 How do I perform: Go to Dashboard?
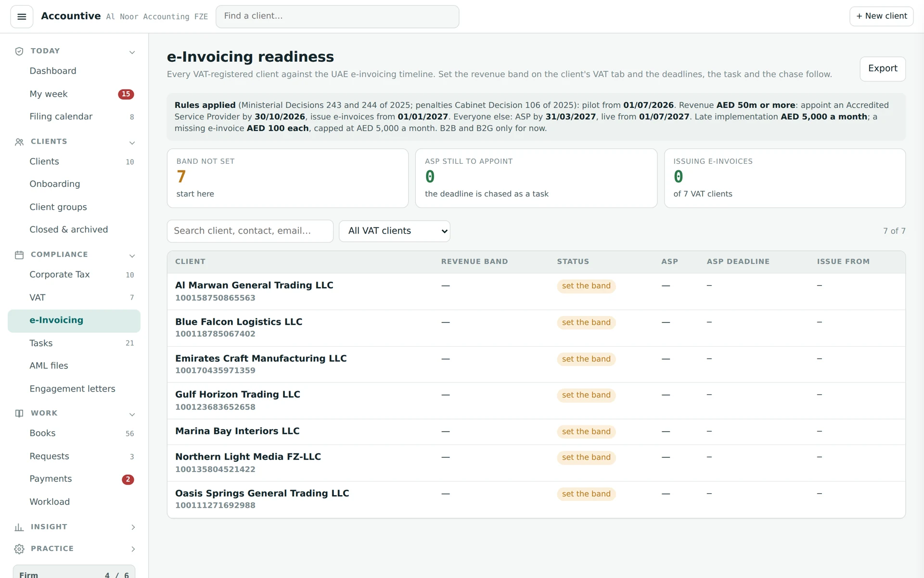coord(74,71)
